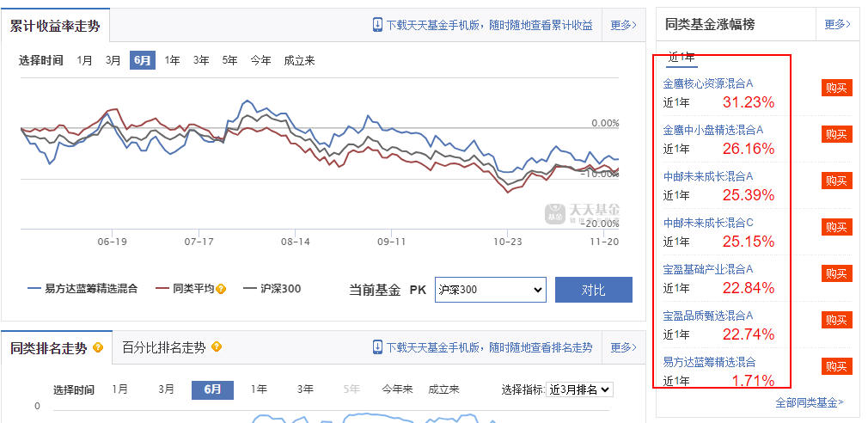The image size is (868, 423).
Task: Select 3年 range in 累计收益率走势 chart
Action: coord(201,60)
